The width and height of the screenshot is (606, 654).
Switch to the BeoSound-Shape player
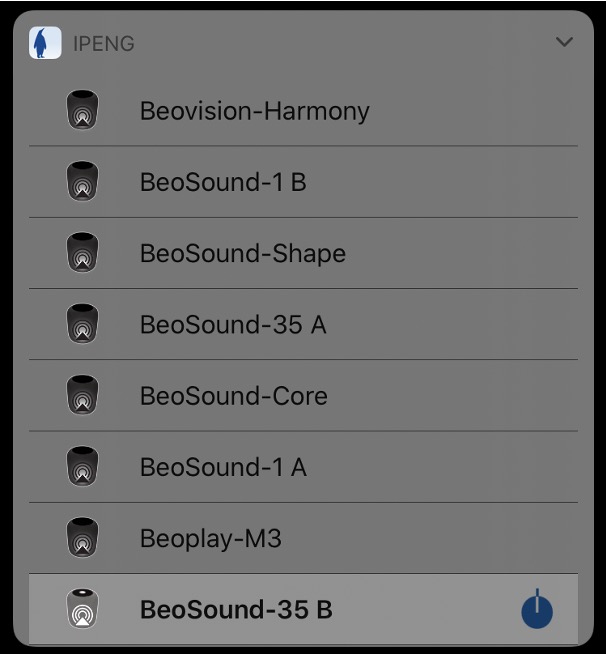click(242, 253)
